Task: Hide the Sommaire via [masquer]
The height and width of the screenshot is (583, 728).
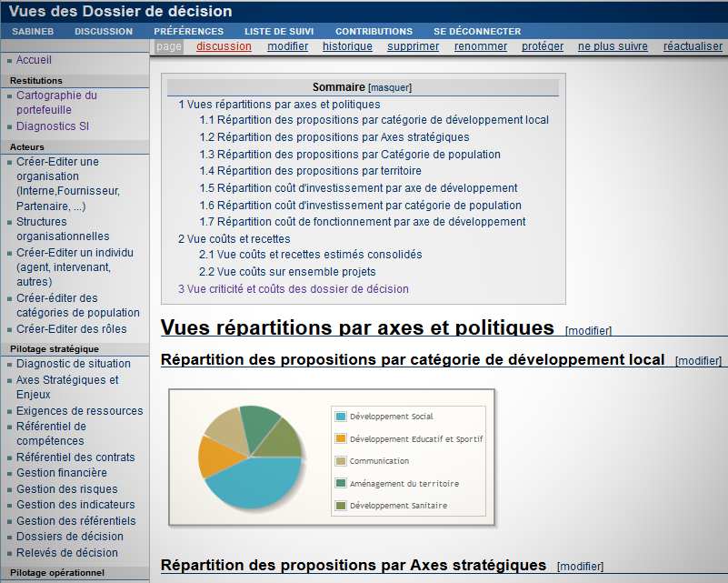Action: pyautogui.click(x=390, y=87)
